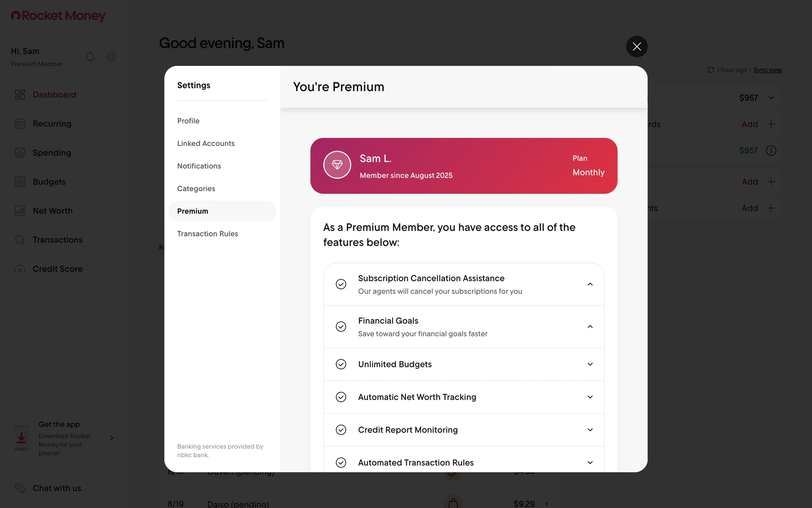Click the Sync now link

(x=767, y=70)
